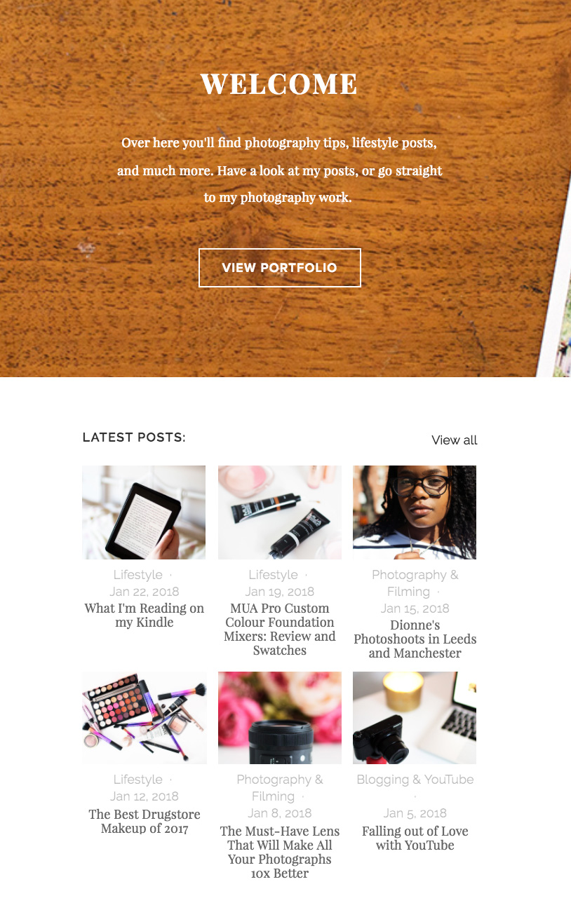The image size is (571, 924).
Task: Select Photography & Filming category above Dionne's post
Action: click(x=415, y=583)
